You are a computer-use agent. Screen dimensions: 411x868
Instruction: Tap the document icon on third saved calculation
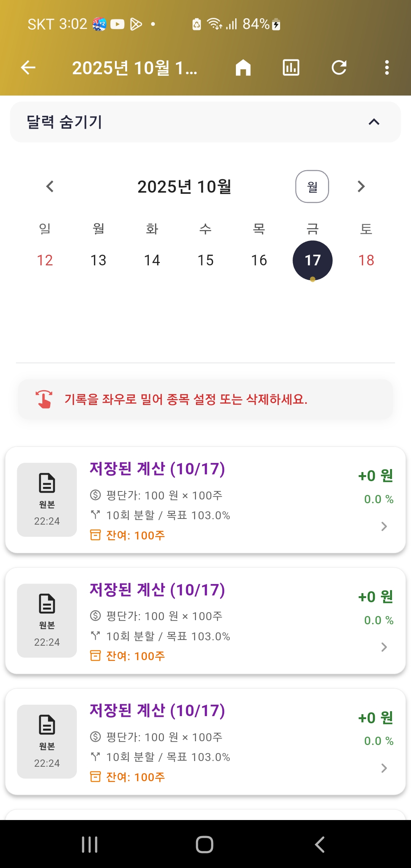(47, 725)
